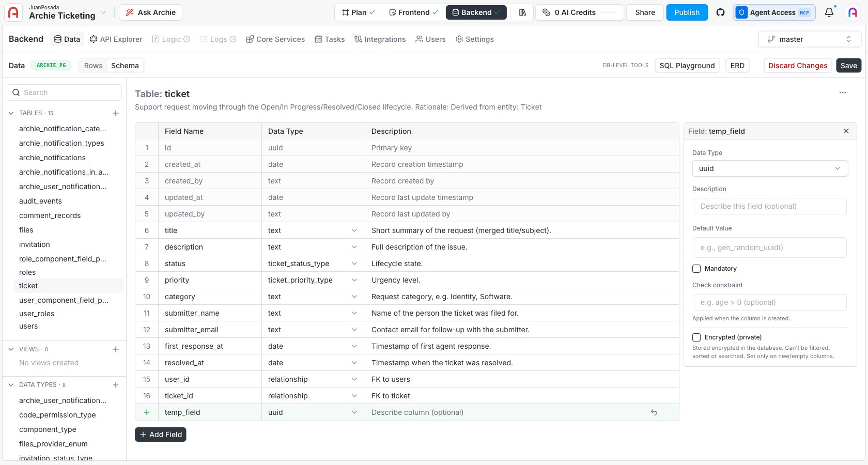
Task: Open Data Type dropdown in field panel
Action: pos(770,168)
